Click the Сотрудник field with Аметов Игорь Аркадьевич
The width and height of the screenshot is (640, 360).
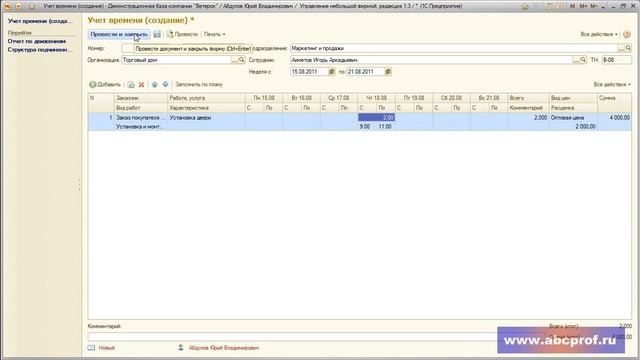click(x=431, y=60)
